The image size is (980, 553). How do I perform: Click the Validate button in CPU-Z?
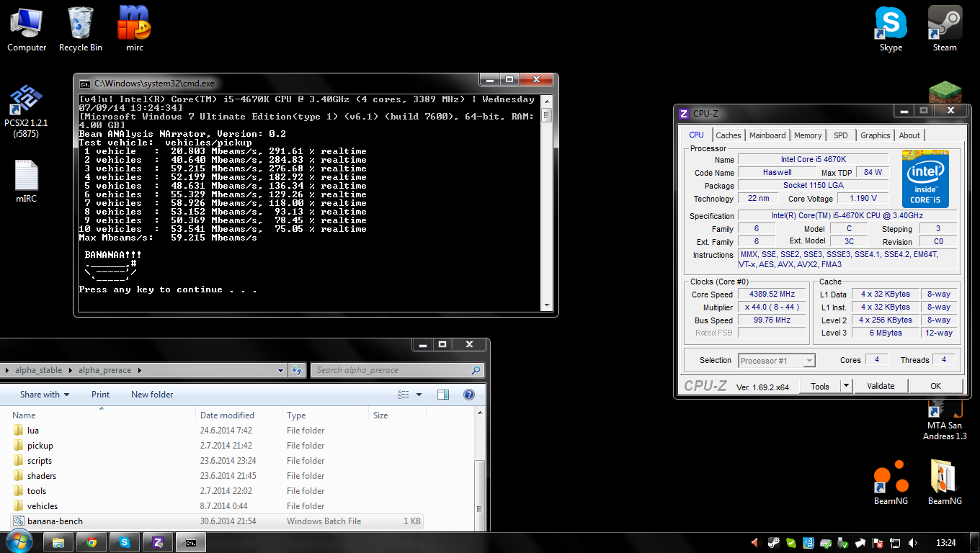(x=881, y=386)
